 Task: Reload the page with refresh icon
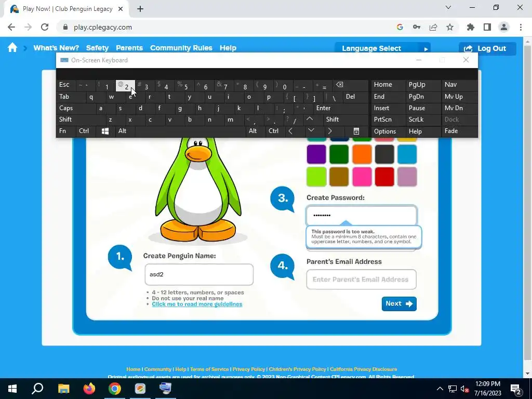[45, 27]
